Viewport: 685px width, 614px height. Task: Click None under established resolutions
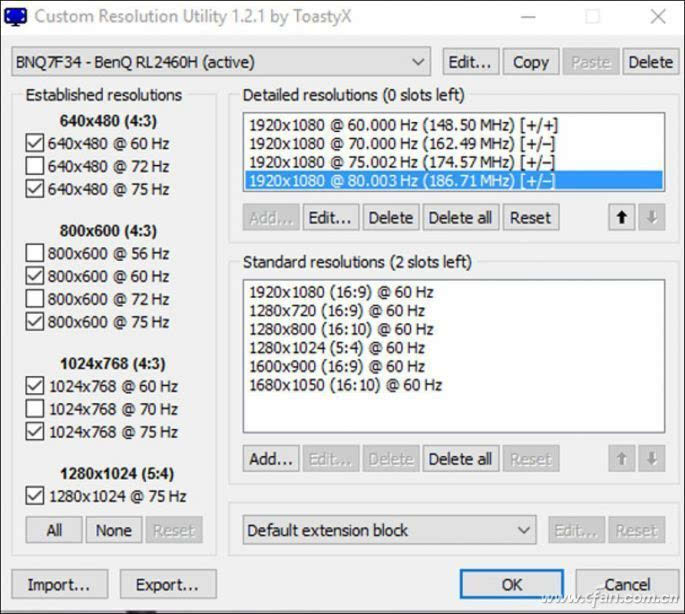click(x=114, y=530)
